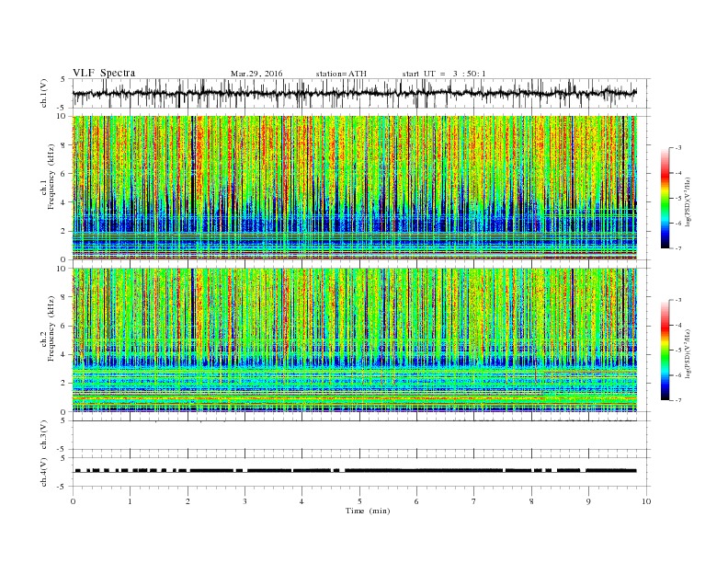Image resolution: width=728 pixels, height=563 pixels.
Task: Select the "start UT = 3 :50: 1" text
Action: (444, 74)
